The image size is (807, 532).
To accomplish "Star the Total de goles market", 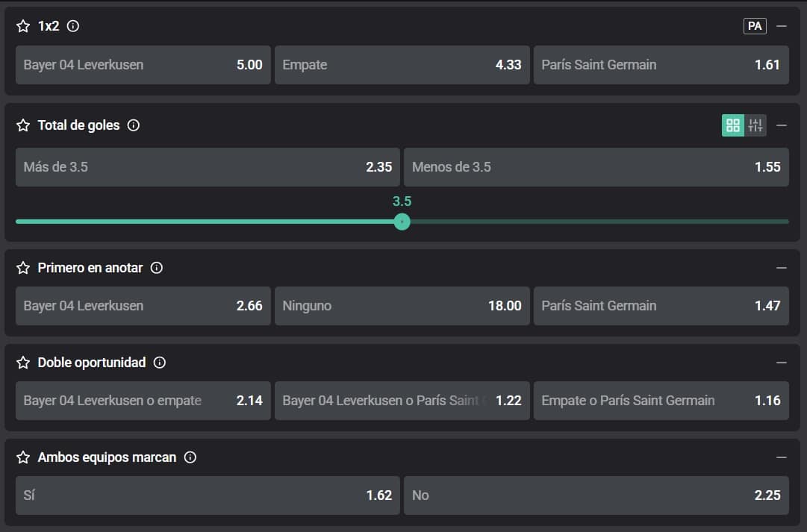I will pyautogui.click(x=23, y=125).
